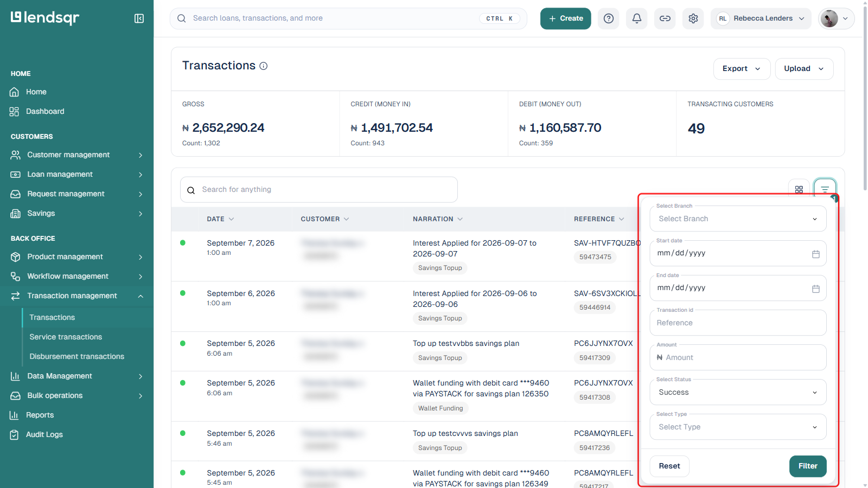This screenshot has height=488, width=868.
Task: Sort by CUSTOMER column header
Action: (x=325, y=219)
